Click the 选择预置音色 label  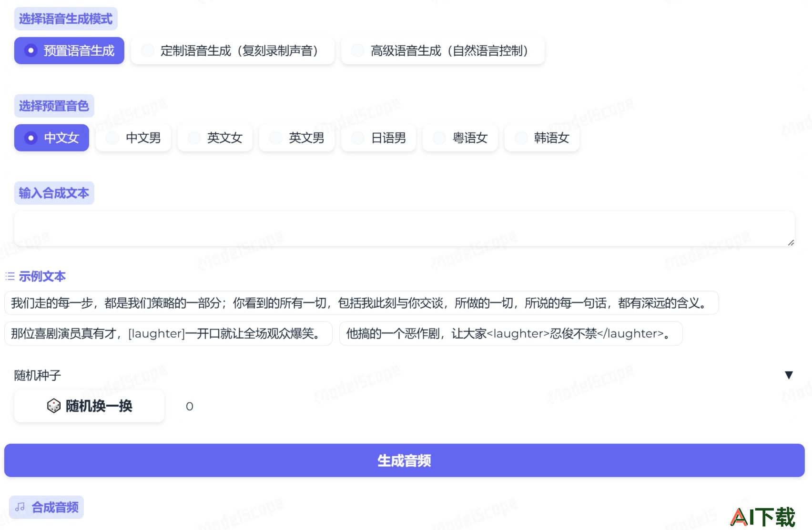54,106
